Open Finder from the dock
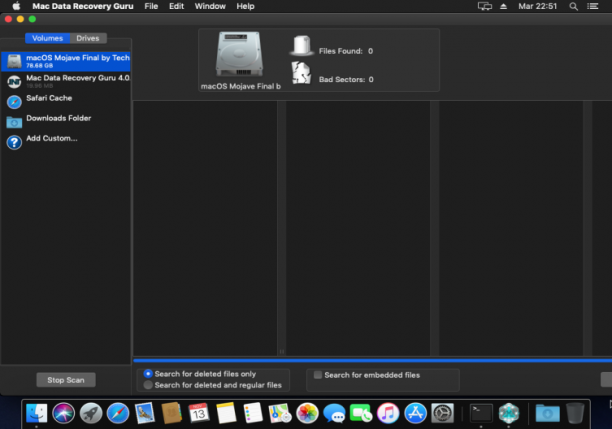Image resolution: width=612 pixels, height=429 pixels. point(37,413)
